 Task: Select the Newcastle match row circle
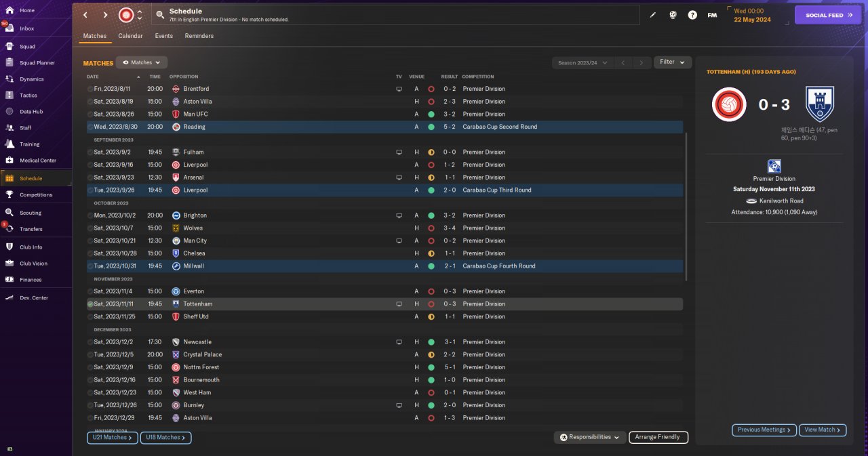click(x=90, y=342)
